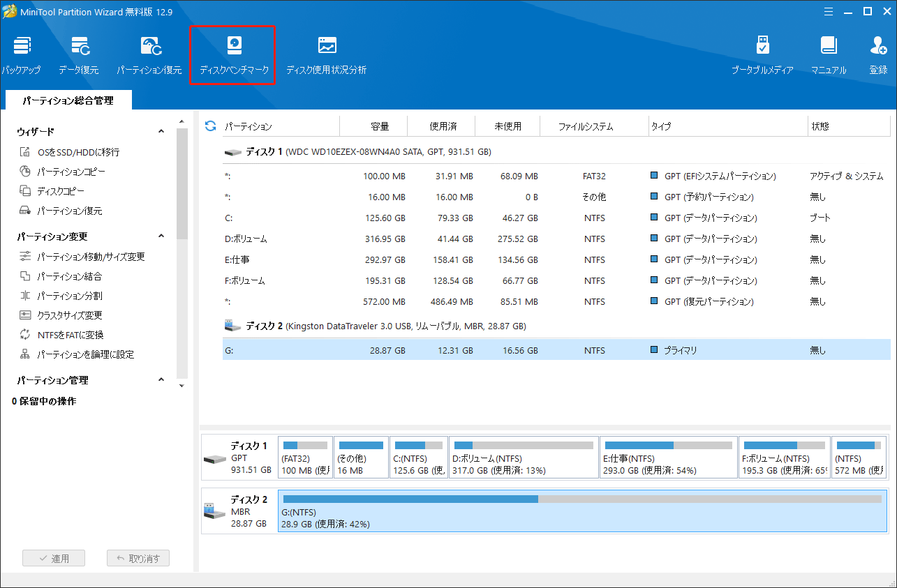Image resolution: width=897 pixels, height=588 pixels.
Task: Click GPT (EFIシステムパーティション) type cell
Action: click(713, 176)
